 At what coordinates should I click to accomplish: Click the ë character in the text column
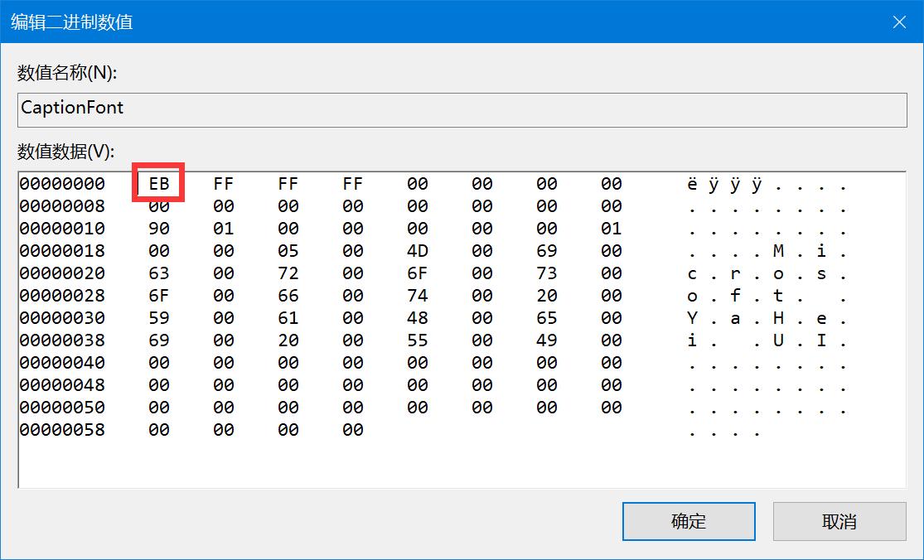click(692, 183)
